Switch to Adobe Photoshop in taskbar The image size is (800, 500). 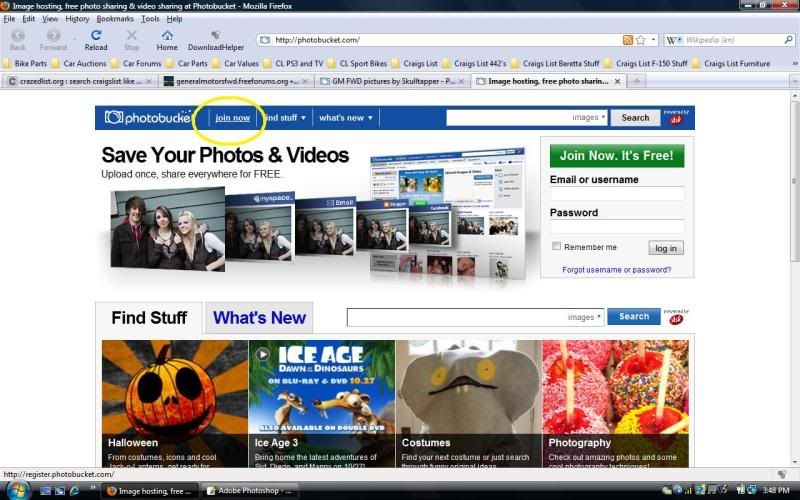point(249,491)
